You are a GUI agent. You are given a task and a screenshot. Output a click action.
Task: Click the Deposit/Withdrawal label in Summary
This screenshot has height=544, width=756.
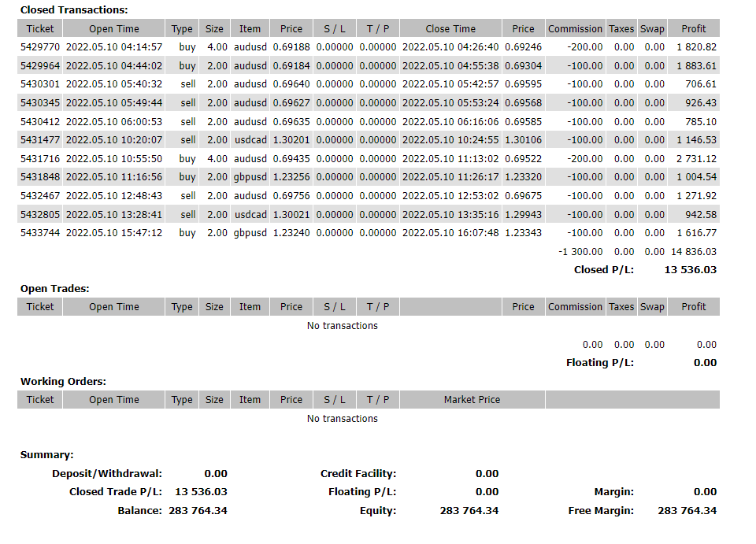pos(107,474)
